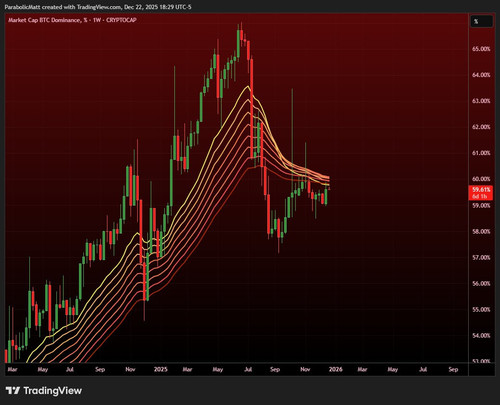Click the 62.00% price axis label

481,127
